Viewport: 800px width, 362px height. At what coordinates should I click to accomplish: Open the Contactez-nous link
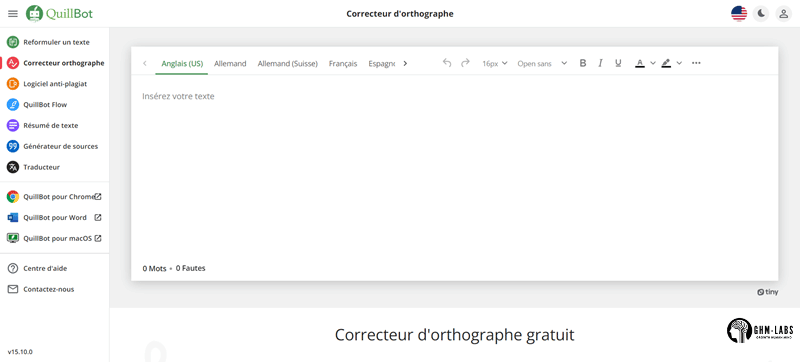click(x=48, y=289)
